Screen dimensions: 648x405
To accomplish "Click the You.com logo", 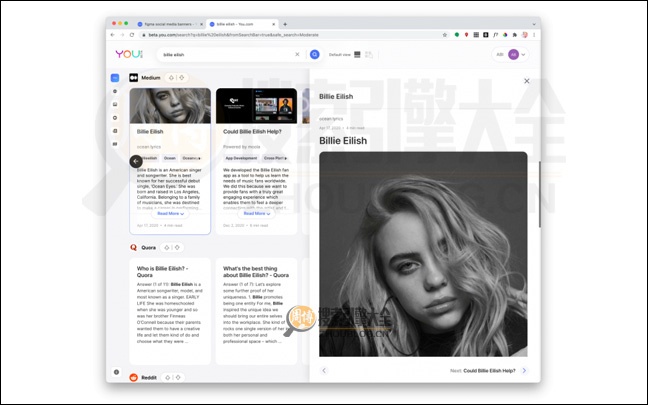I will click(129, 54).
